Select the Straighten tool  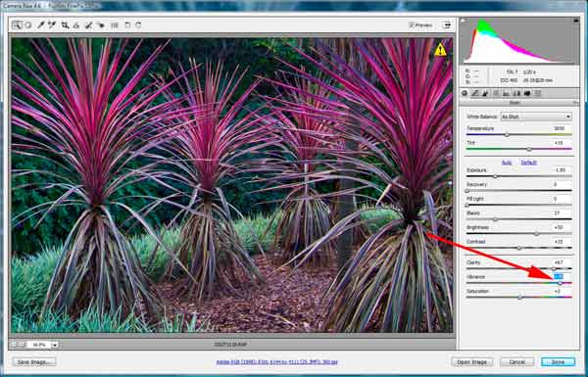pyautogui.click(x=76, y=25)
